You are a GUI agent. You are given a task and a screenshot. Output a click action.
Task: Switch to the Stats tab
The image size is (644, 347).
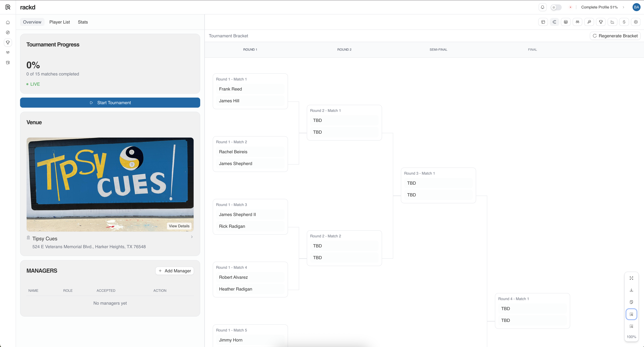pos(83,22)
